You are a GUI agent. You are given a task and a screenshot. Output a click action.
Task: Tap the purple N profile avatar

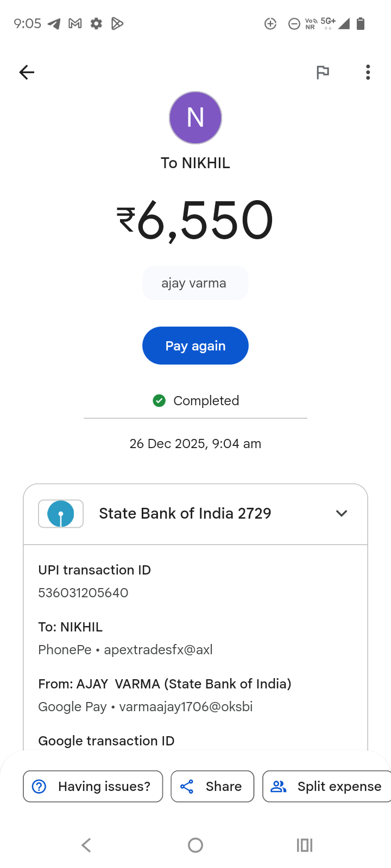coord(195,118)
